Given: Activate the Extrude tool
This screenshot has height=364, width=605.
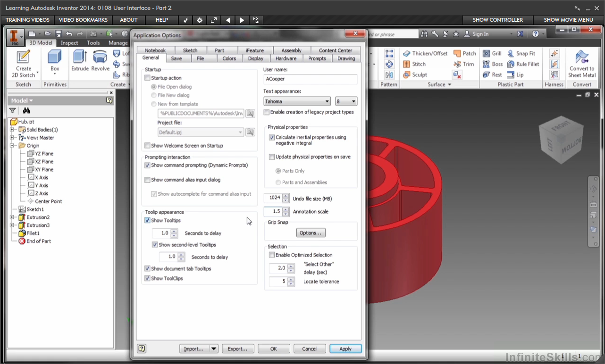Looking at the screenshot, I should [x=80, y=60].
